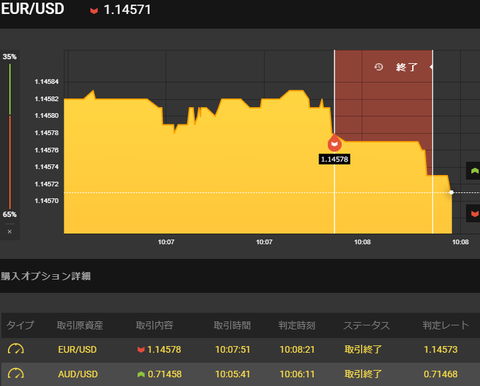The width and height of the screenshot is (480, 386).
Task: Click judgment rate 1.14573
Action: tap(441, 349)
